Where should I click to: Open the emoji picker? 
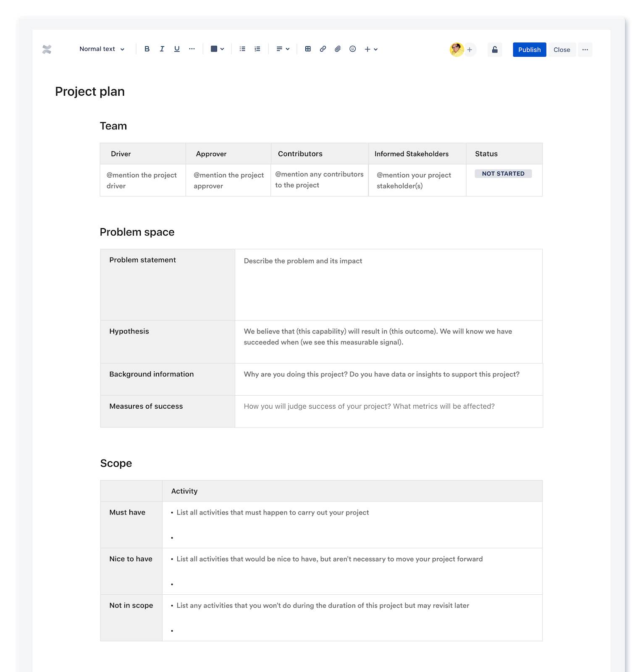point(353,49)
